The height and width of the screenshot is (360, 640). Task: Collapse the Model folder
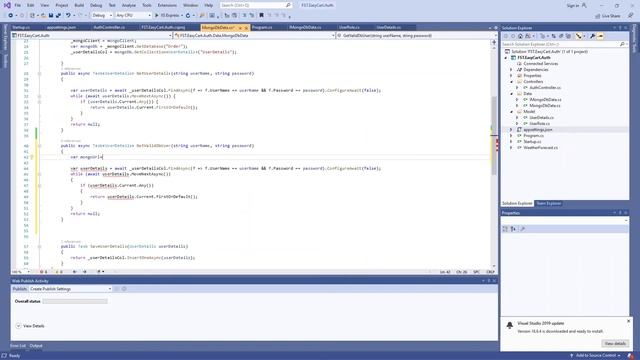point(511,111)
